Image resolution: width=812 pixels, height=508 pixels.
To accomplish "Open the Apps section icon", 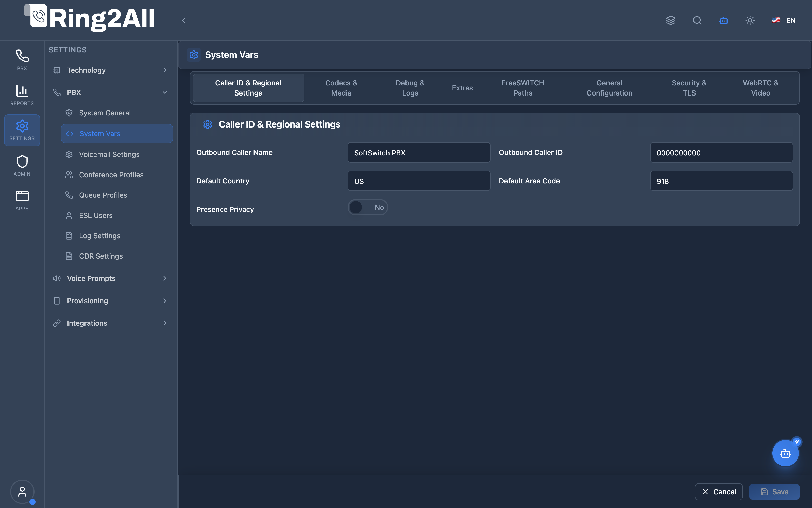I will click(x=22, y=200).
